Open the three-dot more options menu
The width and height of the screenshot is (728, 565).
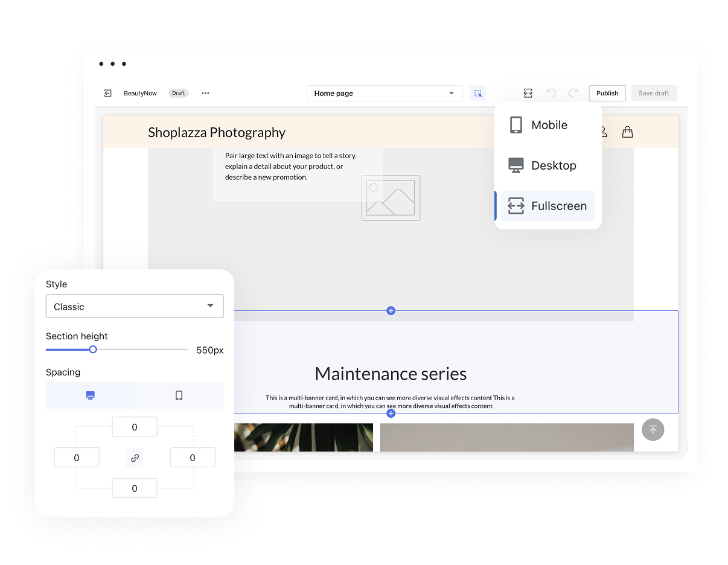(x=205, y=93)
